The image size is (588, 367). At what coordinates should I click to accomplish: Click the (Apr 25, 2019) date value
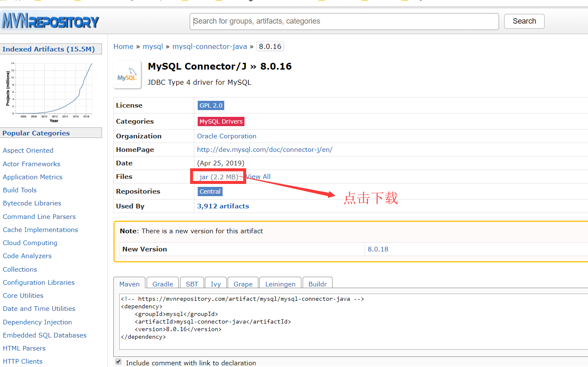(221, 163)
